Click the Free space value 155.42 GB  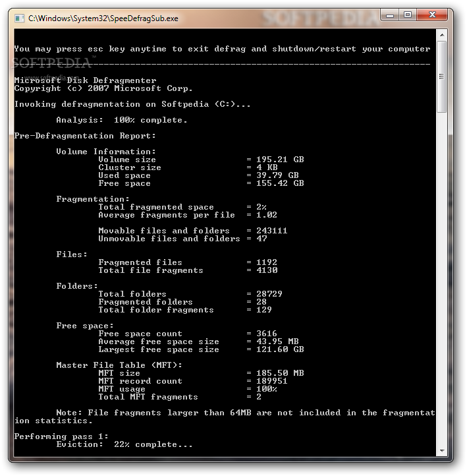point(280,183)
